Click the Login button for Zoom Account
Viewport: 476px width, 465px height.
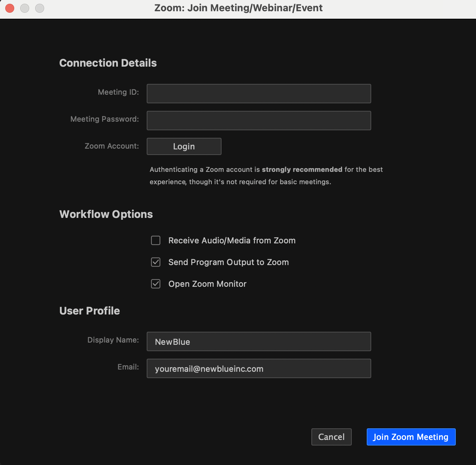click(x=184, y=146)
